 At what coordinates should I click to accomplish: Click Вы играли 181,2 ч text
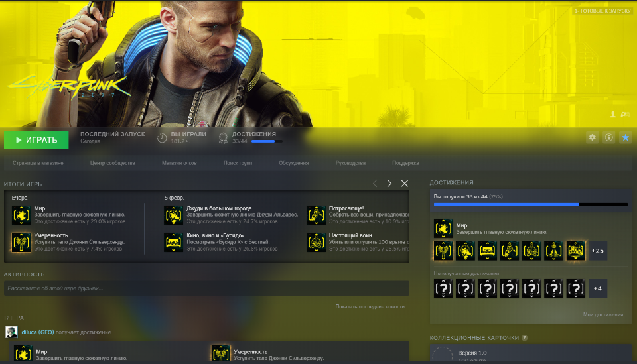point(188,137)
